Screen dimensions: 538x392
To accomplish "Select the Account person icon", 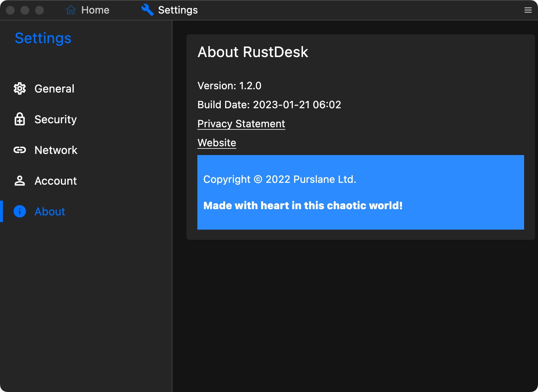I will coord(20,181).
